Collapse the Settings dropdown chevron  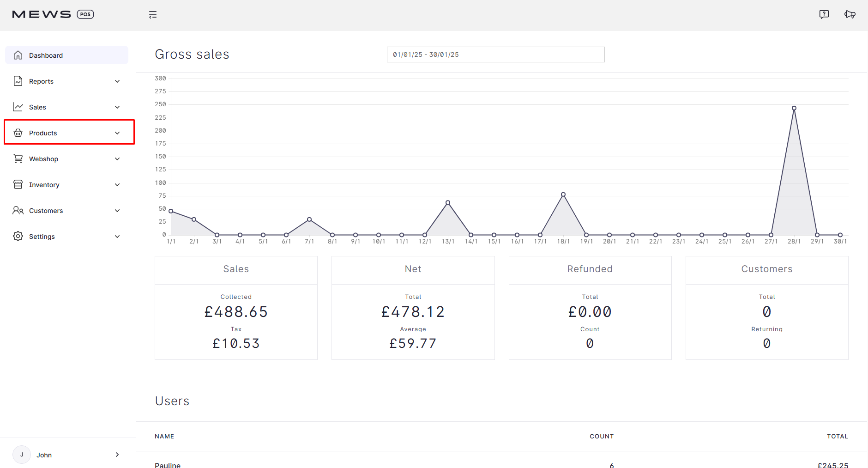pos(118,236)
